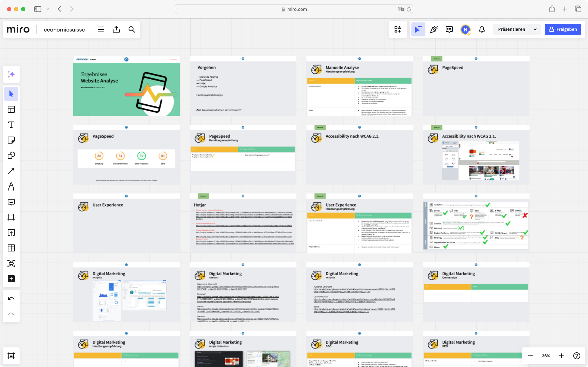The image size is (588, 367).
Task: Click the Freigeben share button
Action: pos(563,29)
